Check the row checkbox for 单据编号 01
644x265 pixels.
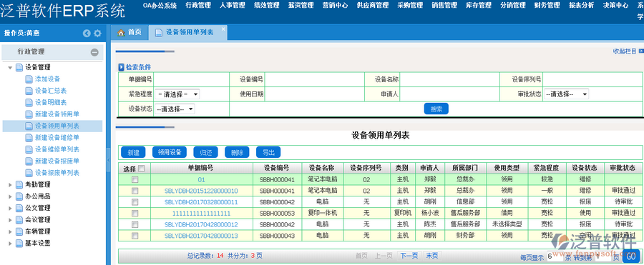coord(135,180)
